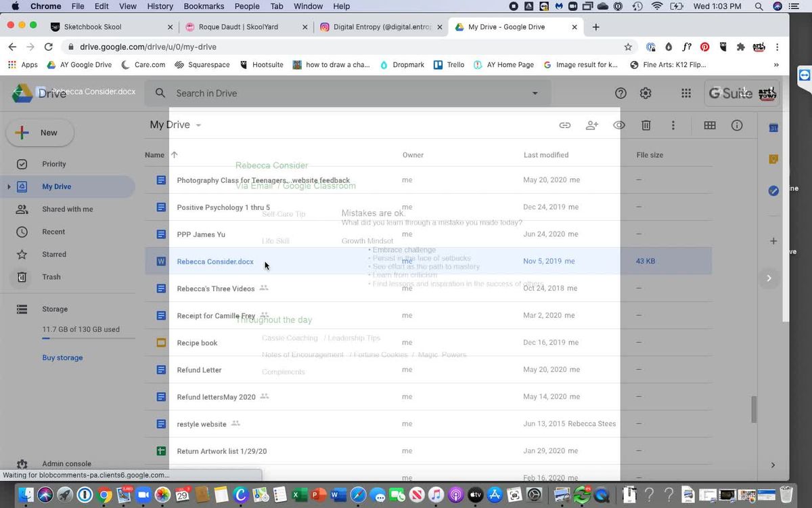This screenshot has width=812, height=508.
Task: Open Drive settings gear
Action: pyautogui.click(x=646, y=93)
